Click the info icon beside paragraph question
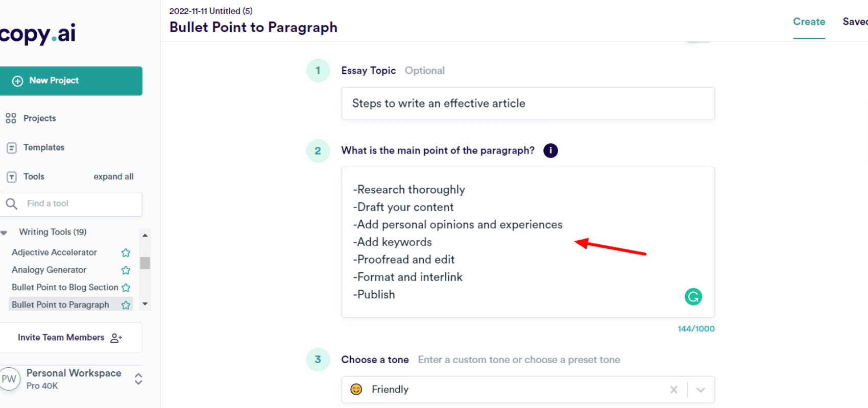Screen dimensions: 868x408 pyautogui.click(x=550, y=150)
